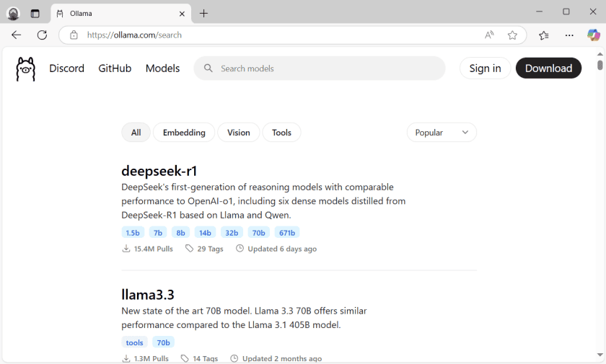This screenshot has width=606, height=364.
Task: Click the browser refresh icon
Action: click(42, 35)
